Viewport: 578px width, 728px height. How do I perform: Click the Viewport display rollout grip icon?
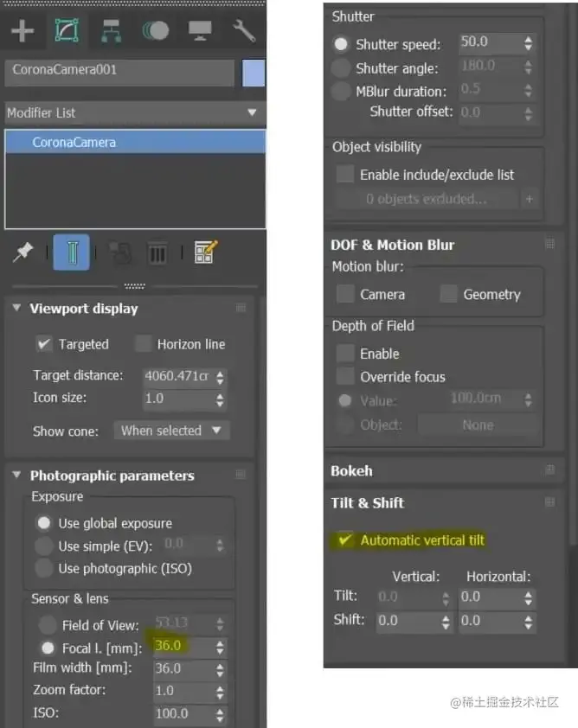pos(241,308)
